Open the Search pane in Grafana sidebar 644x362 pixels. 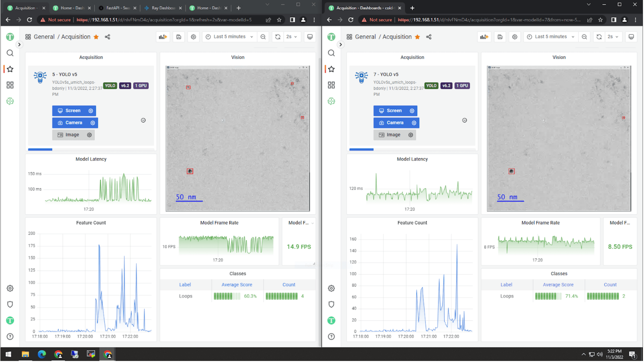coord(10,53)
